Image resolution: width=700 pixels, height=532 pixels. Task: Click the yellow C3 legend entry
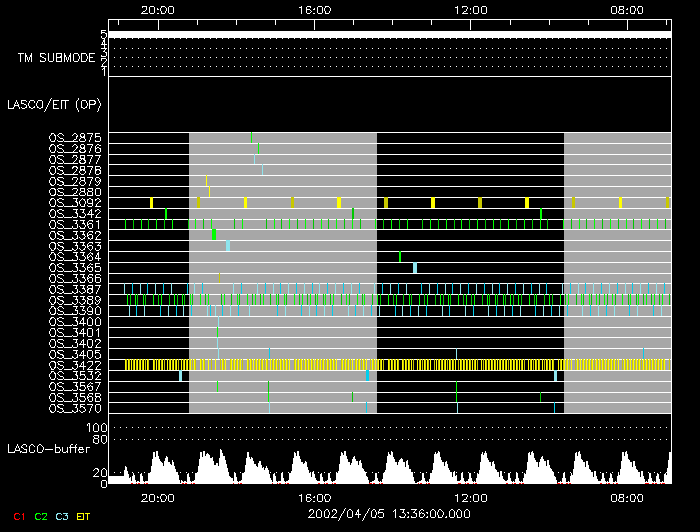pyautogui.click(x=63, y=516)
